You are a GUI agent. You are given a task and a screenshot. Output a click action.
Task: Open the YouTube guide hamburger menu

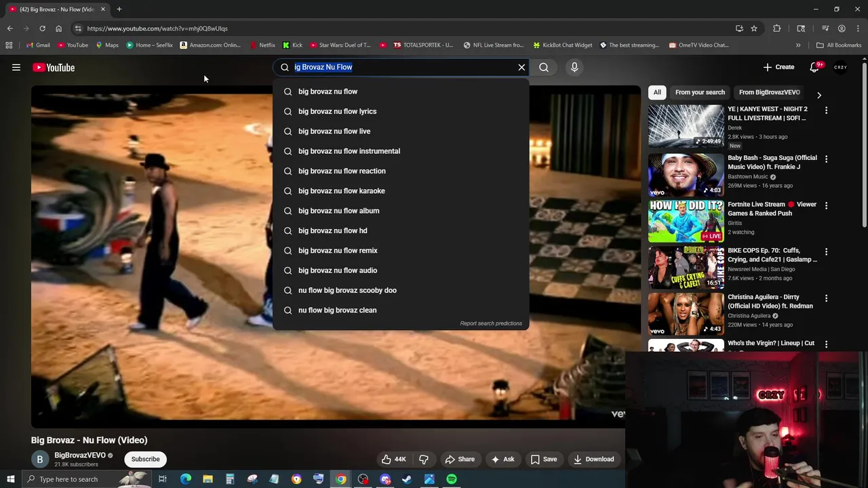click(x=16, y=67)
